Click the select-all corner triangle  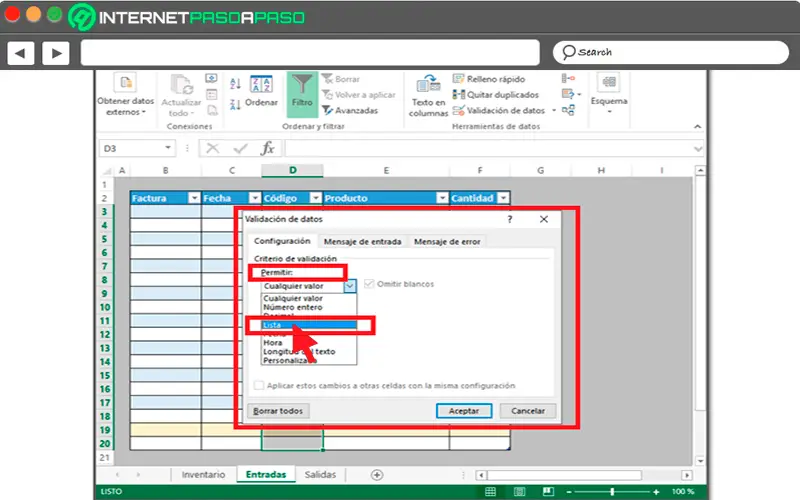click(107, 171)
